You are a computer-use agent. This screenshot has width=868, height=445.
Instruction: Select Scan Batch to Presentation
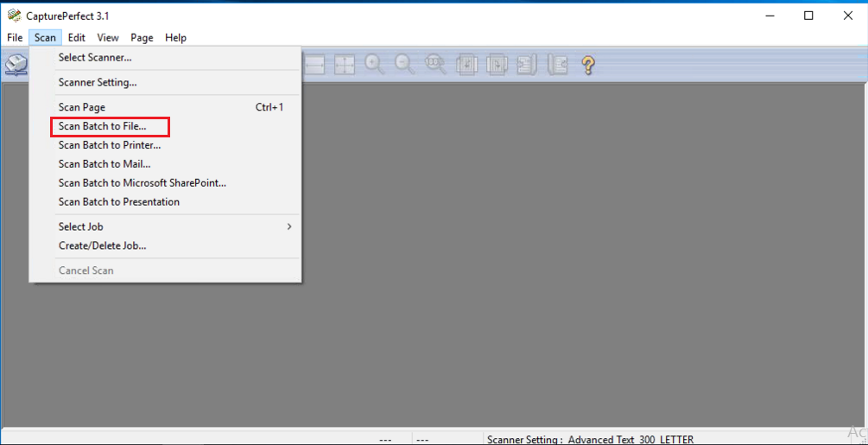click(x=166, y=202)
